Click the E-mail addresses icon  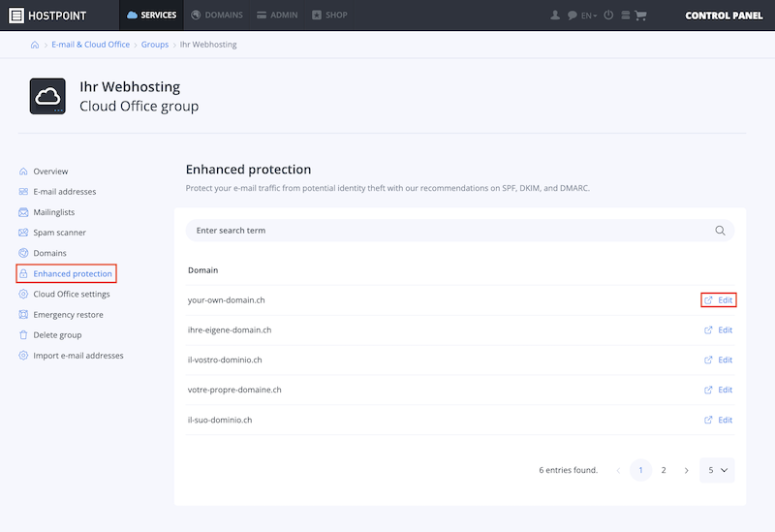(x=23, y=191)
